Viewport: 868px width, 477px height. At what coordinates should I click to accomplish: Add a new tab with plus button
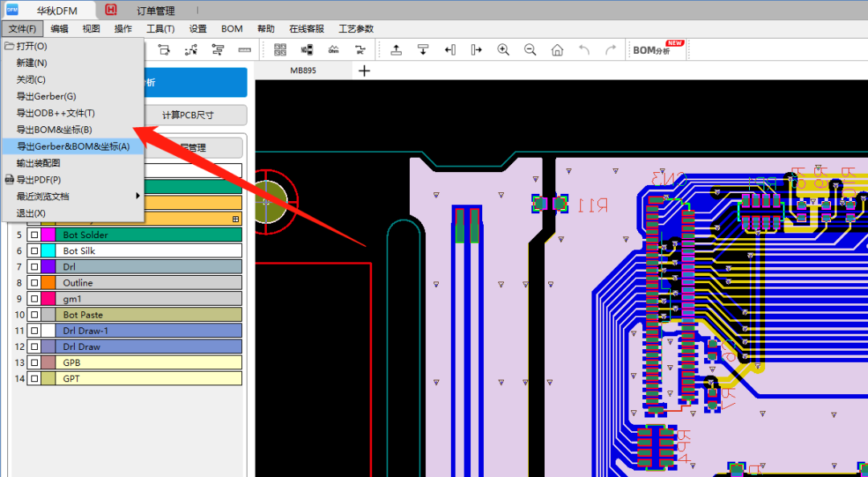point(364,71)
